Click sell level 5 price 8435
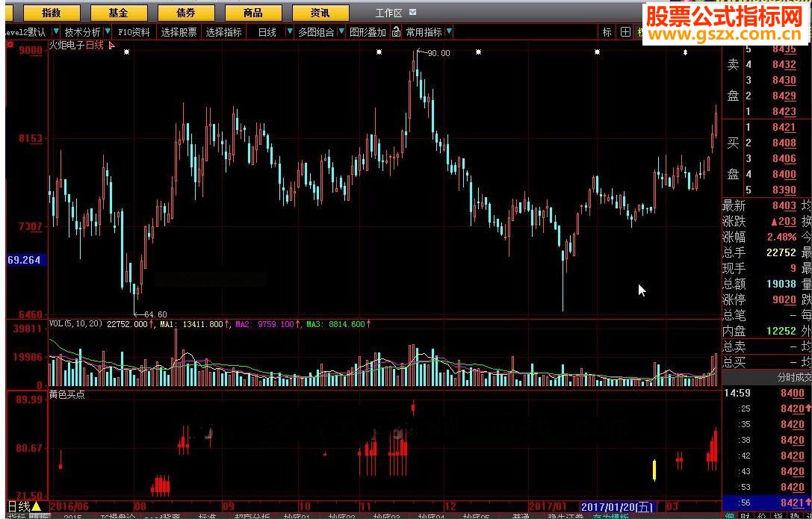The width and height of the screenshot is (812, 519). 784,49
